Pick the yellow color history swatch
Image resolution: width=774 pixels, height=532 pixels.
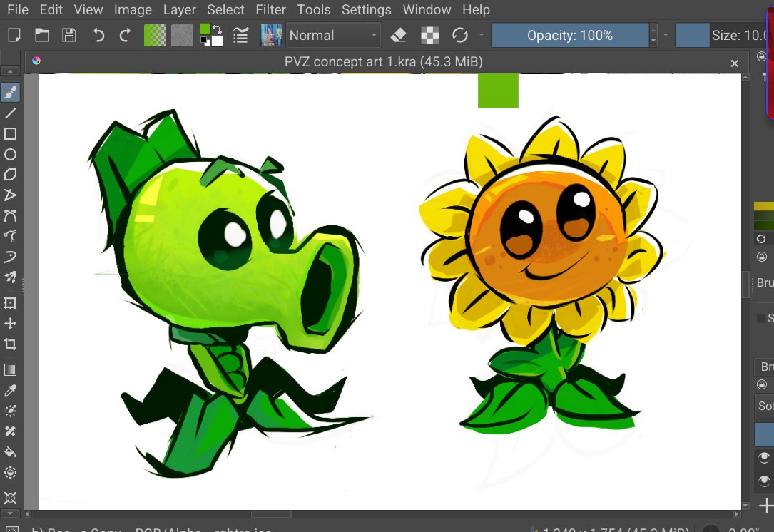[x=763, y=205]
